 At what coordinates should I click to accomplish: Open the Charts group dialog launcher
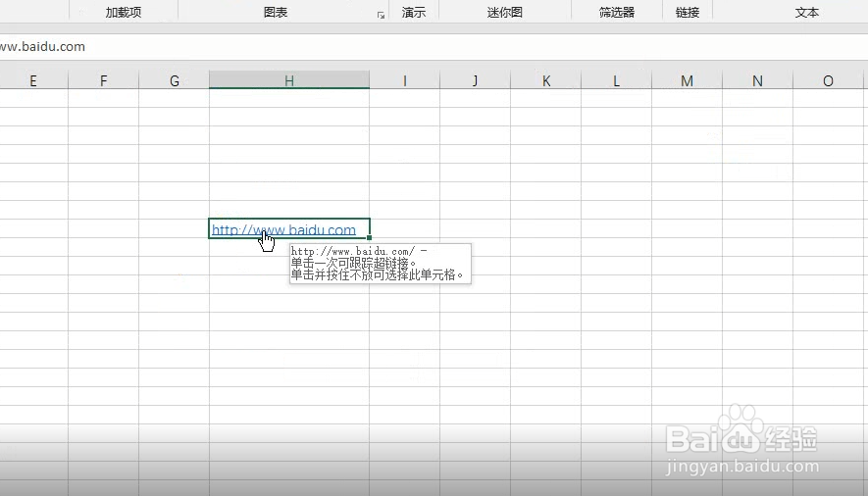(x=381, y=16)
